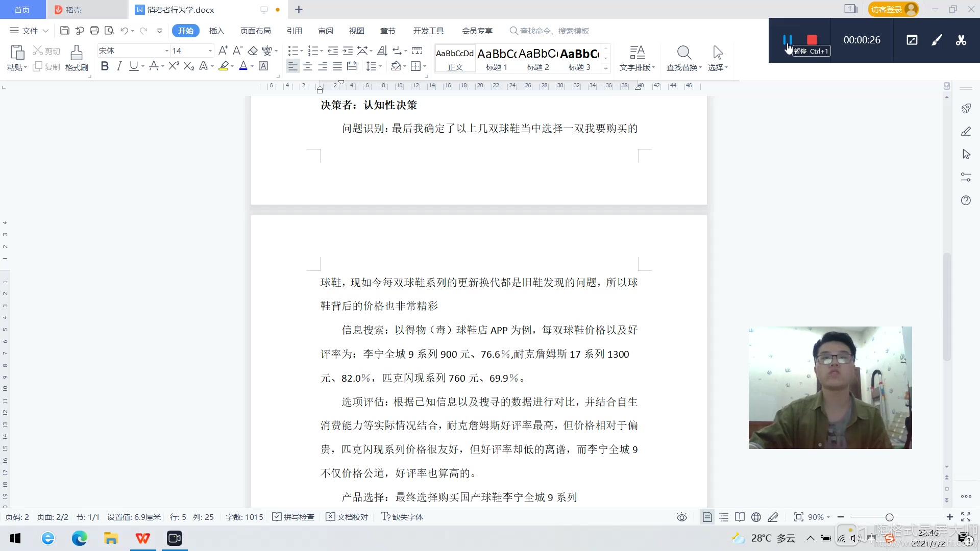Toggle Bold formatting

(105, 66)
